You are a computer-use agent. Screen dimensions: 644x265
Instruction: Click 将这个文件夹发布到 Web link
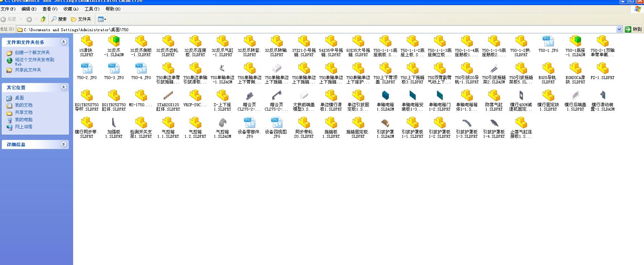pyautogui.click(x=34, y=61)
